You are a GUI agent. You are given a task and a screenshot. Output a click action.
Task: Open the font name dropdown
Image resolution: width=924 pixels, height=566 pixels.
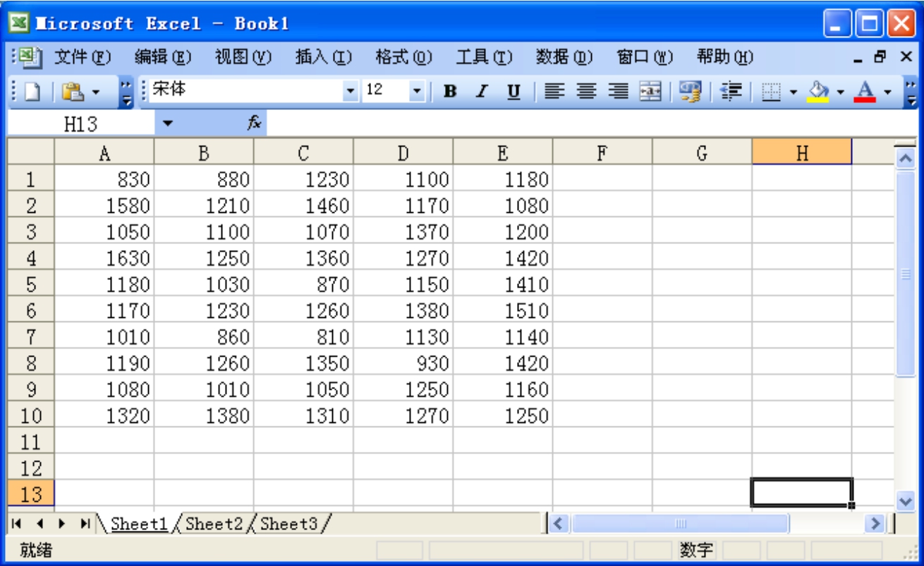(351, 91)
